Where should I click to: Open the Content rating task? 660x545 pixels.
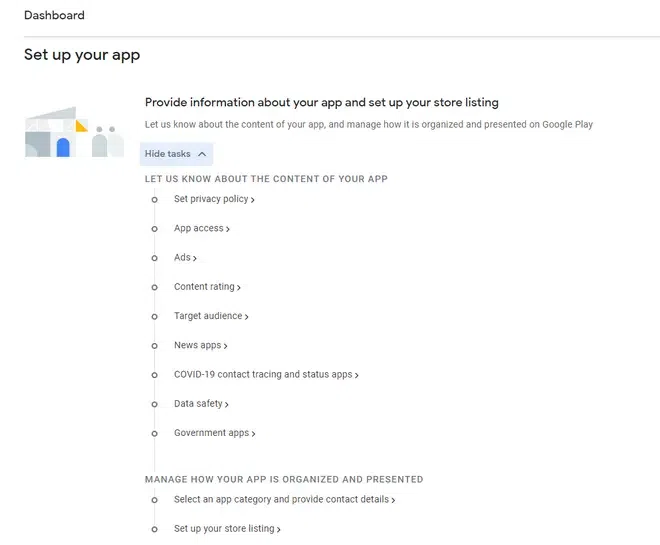coord(207,287)
